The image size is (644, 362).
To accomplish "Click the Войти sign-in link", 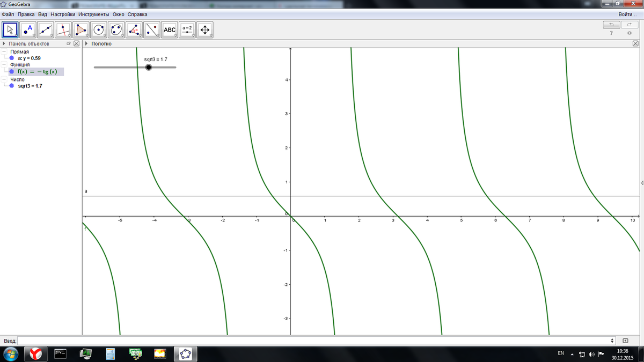I will [628, 14].
